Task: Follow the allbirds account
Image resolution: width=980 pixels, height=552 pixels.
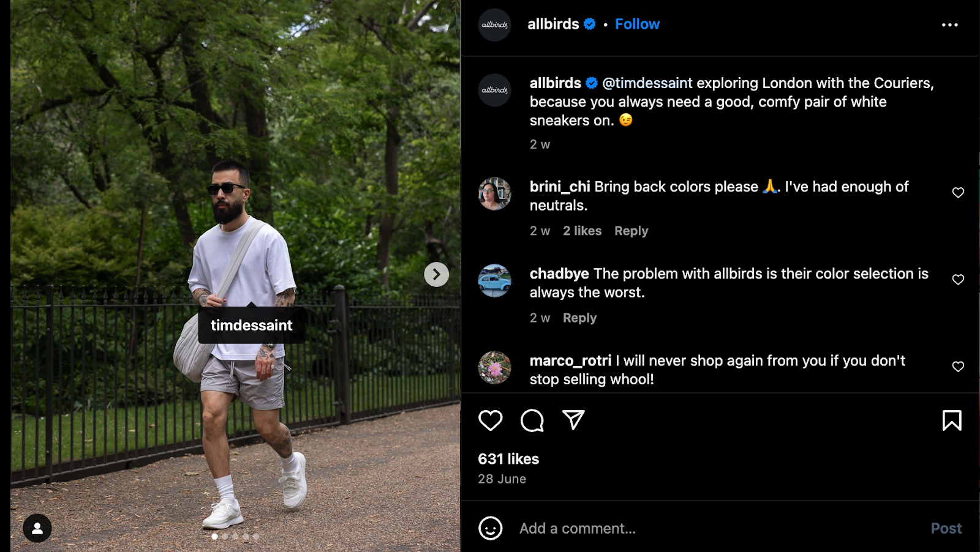Action: point(637,24)
